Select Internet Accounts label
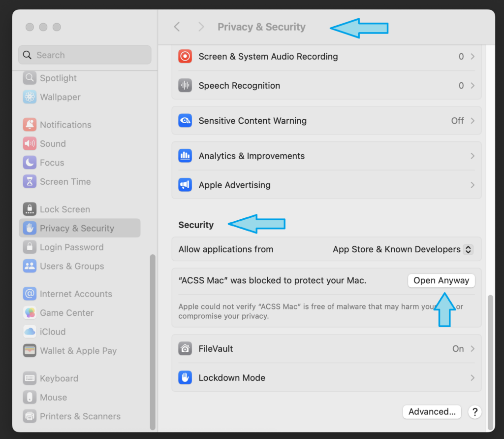Screen dimensions: 504x439 [x=76, y=294]
